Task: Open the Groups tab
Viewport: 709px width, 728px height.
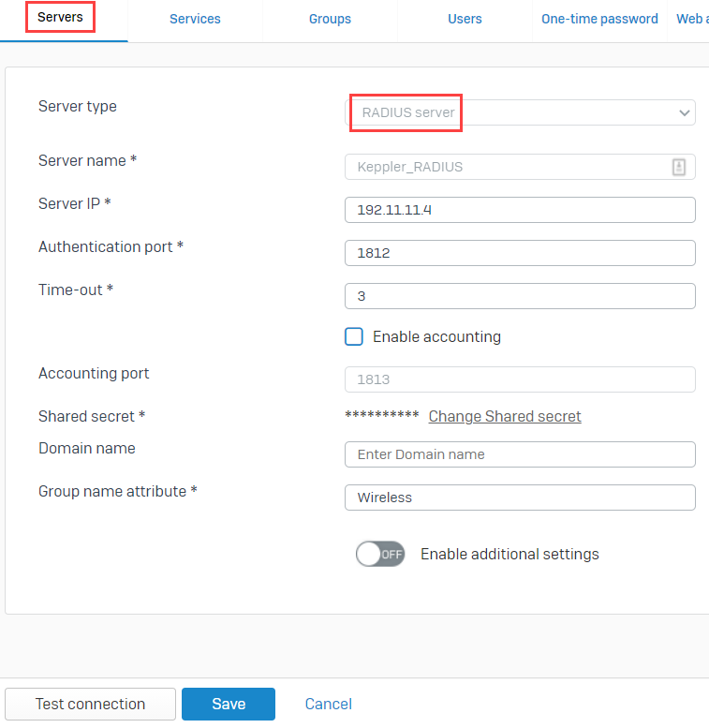Action: pyautogui.click(x=330, y=19)
